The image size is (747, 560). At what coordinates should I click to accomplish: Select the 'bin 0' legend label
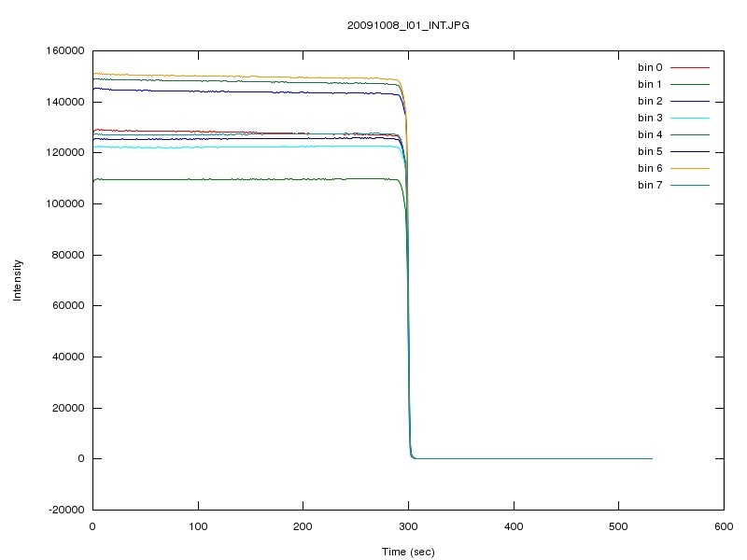(650, 67)
